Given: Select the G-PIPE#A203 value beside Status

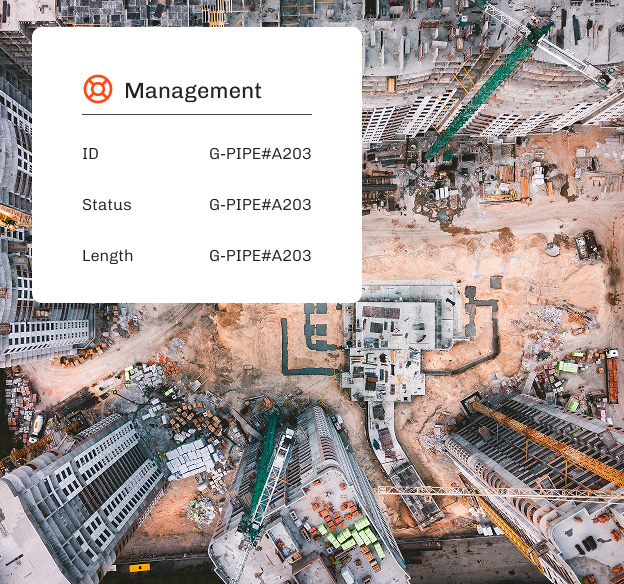Looking at the screenshot, I should point(260,205).
